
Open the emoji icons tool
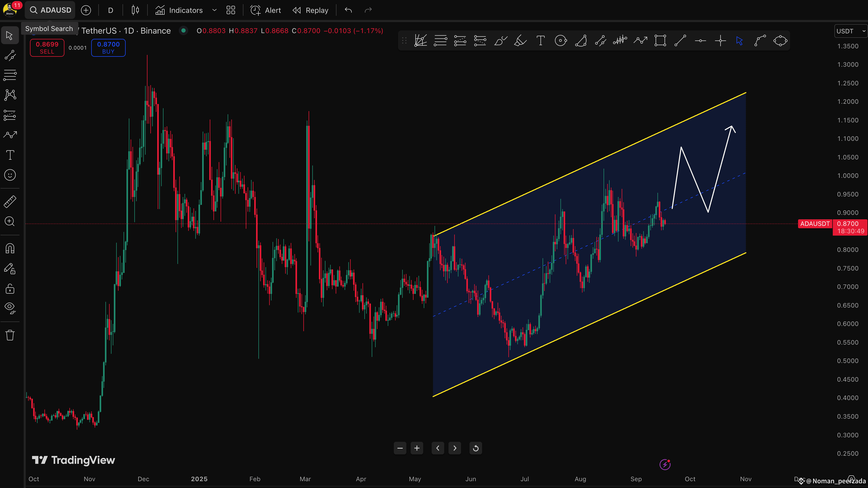click(x=10, y=175)
